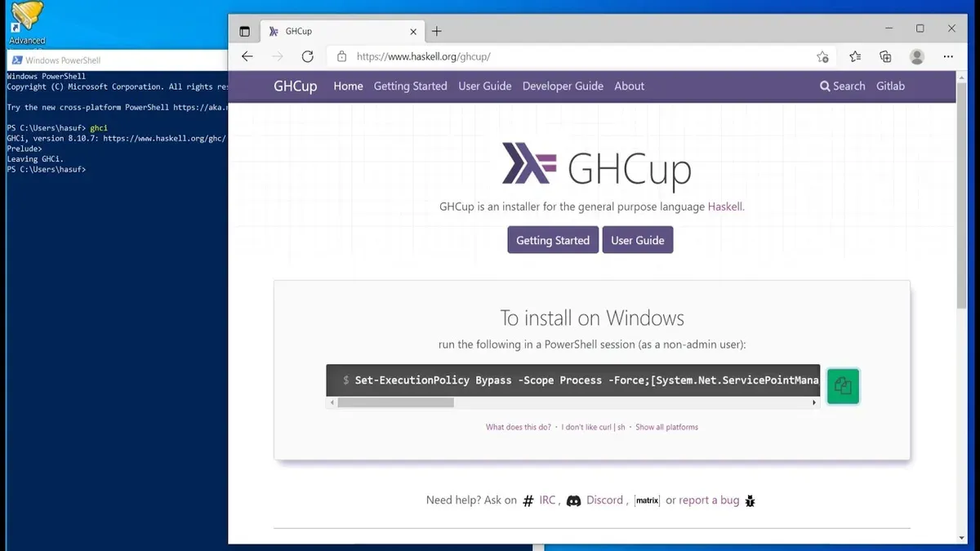Click the Haskell logo in page heading
980x551 pixels.
click(x=529, y=163)
